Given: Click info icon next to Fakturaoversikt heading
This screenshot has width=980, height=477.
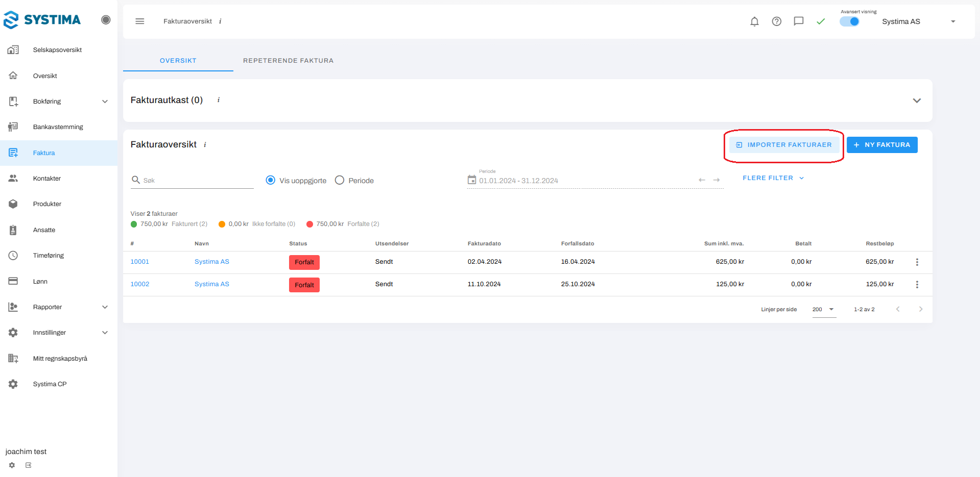Looking at the screenshot, I should (x=205, y=145).
